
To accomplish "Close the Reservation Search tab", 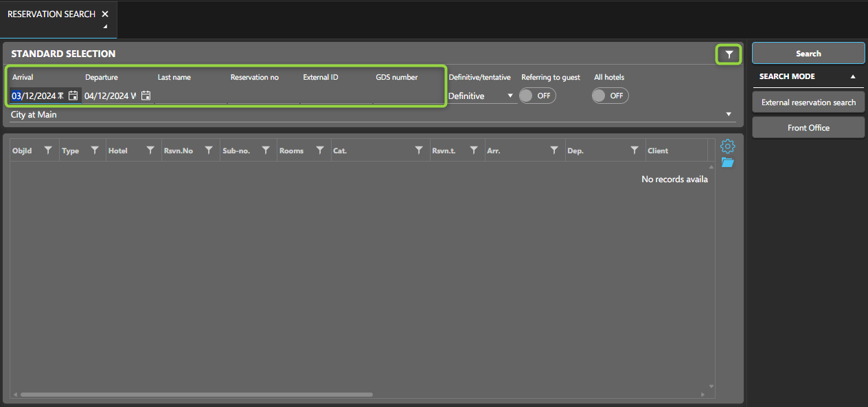I will point(105,14).
